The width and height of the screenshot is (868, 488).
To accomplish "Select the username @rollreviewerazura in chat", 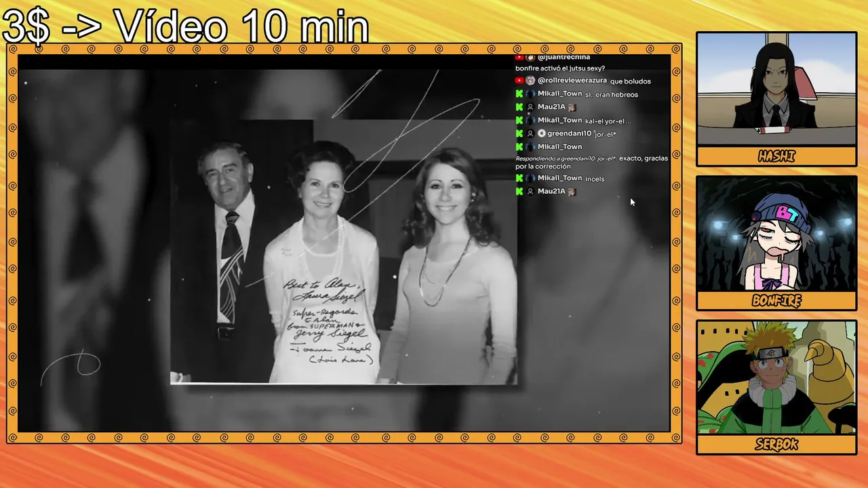I will [572, 81].
